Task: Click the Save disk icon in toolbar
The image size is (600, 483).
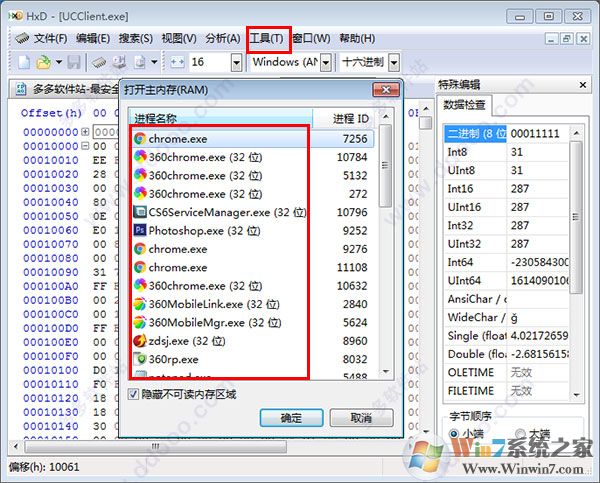Action: (x=74, y=62)
